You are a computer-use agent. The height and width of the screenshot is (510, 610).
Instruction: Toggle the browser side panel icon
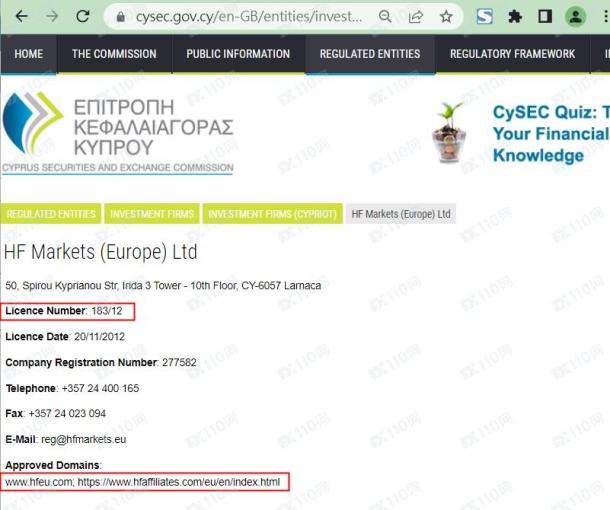pos(545,17)
